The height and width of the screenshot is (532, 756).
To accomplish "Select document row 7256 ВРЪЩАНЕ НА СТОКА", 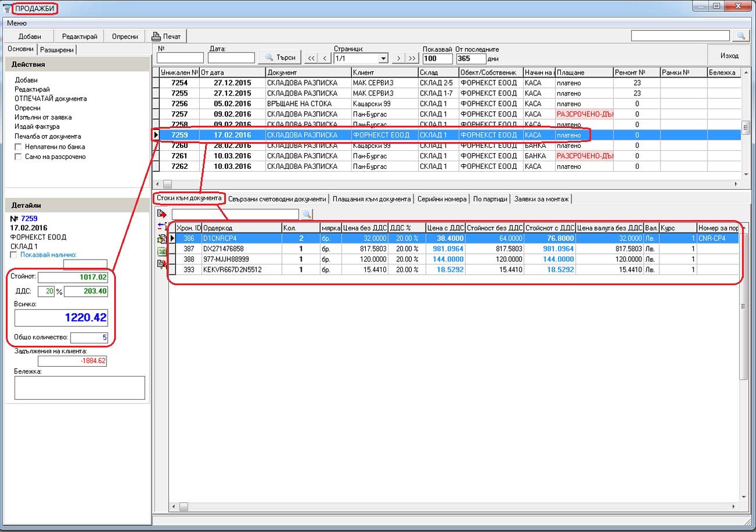I will 446,104.
